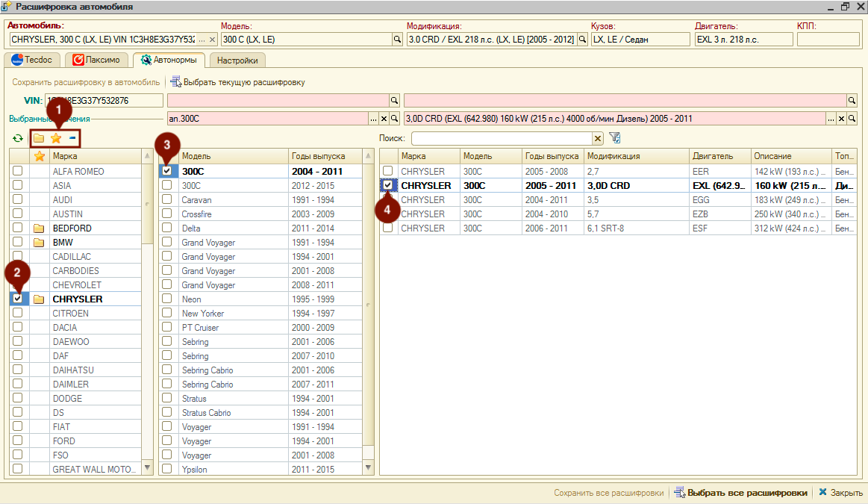Click ellipsis button of the an.300C field
This screenshot has height=504, width=868.
coord(374,119)
